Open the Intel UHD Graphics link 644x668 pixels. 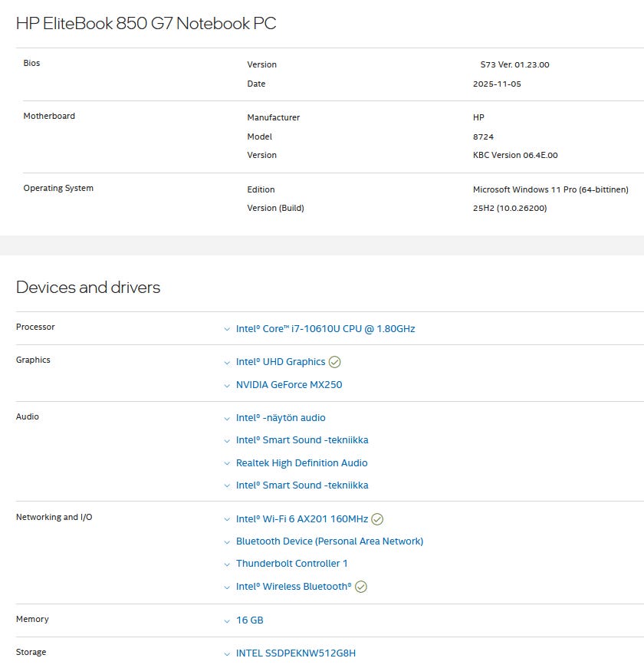(281, 362)
